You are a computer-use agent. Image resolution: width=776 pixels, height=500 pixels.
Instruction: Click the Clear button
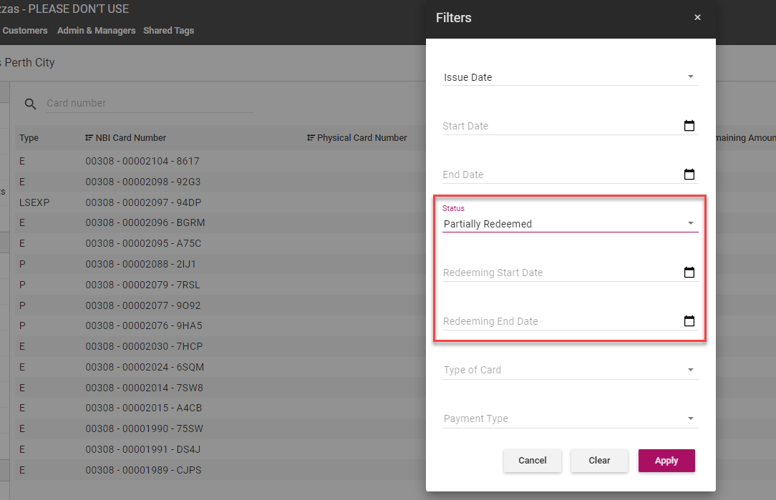tap(599, 460)
